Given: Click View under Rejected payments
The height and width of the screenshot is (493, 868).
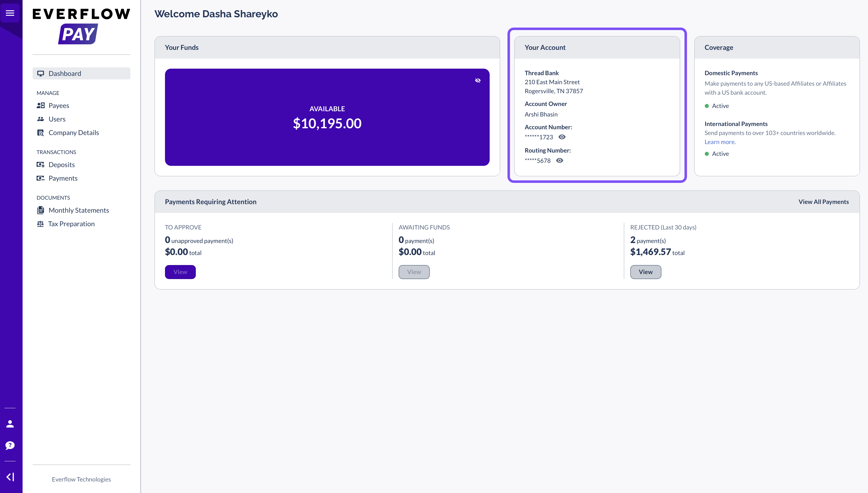Looking at the screenshot, I should click(645, 272).
